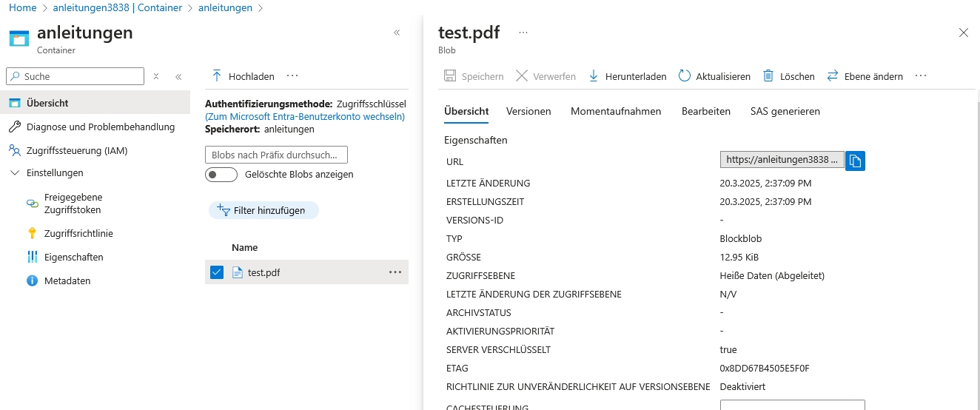Click the copy URL icon button
Image resolution: width=980 pixels, height=410 pixels.
point(855,161)
